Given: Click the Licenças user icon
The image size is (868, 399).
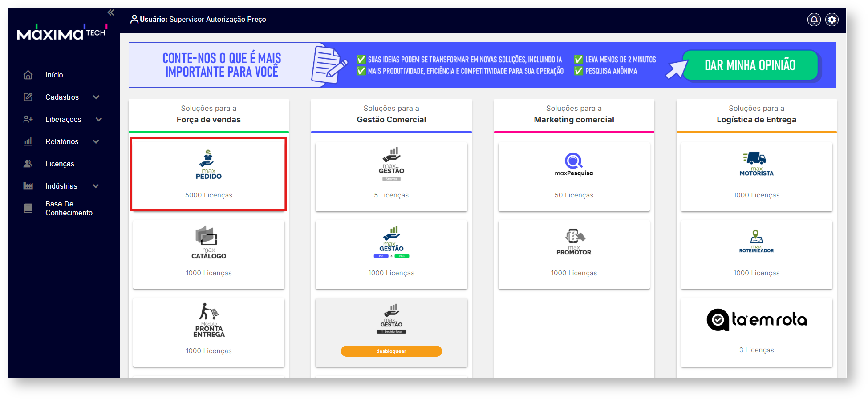Looking at the screenshot, I should (28, 164).
